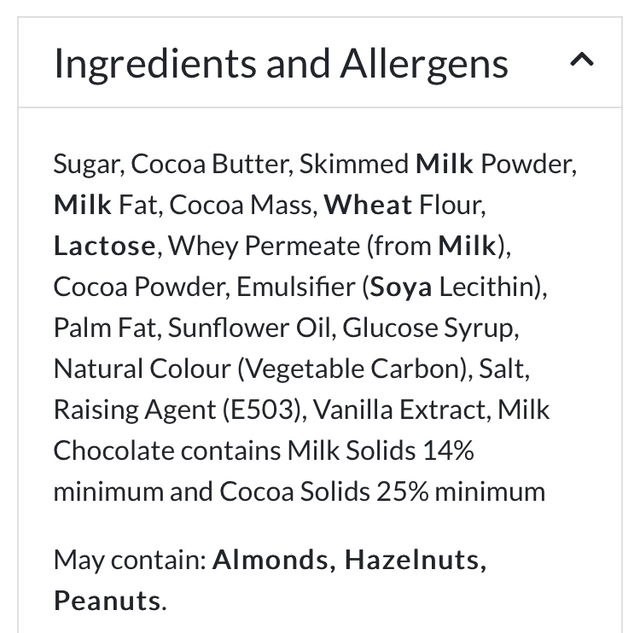The height and width of the screenshot is (633, 640).
Task: Click the Ingredients and Allergens heading
Action: tap(281, 63)
